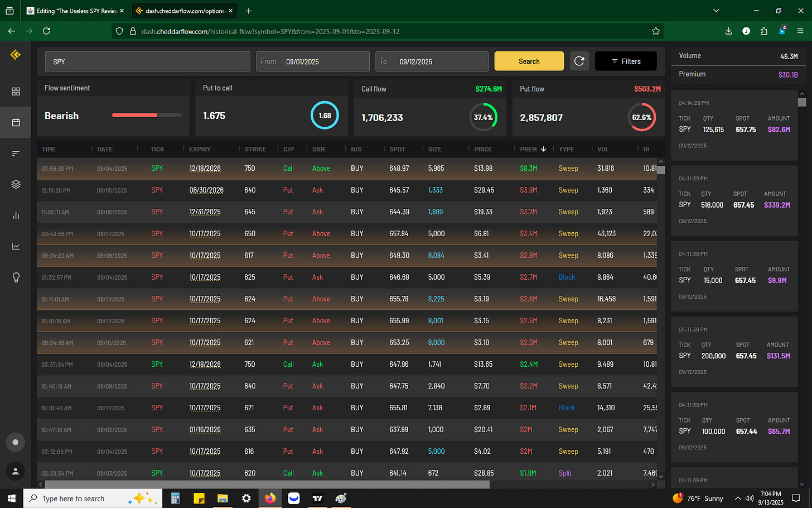Image resolution: width=812 pixels, height=508 pixels.
Task: Click the table vertical scrollbar
Action: (661, 170)
